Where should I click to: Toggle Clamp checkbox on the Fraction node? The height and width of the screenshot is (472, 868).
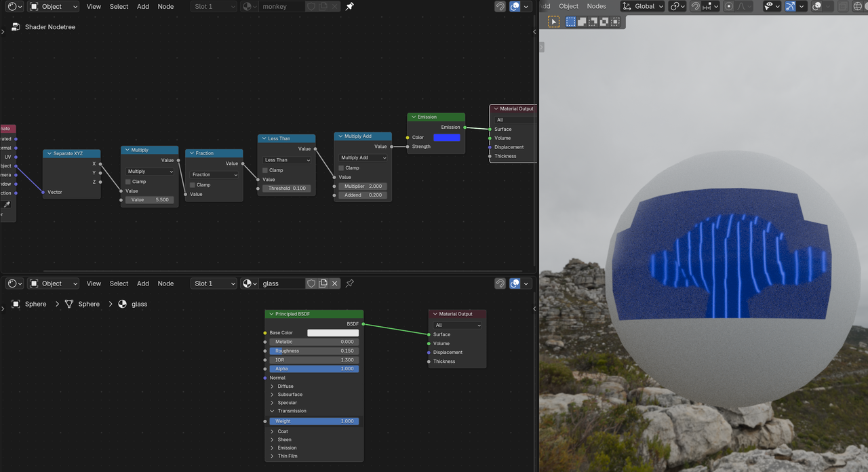click(x=193, y=184)
